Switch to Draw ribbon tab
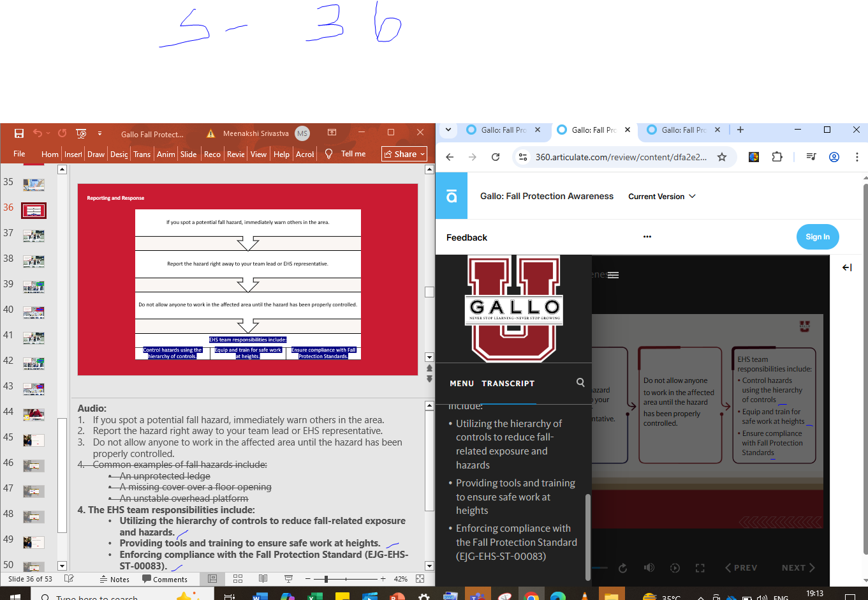The height and width of the screenshot is (600, 868). tap(96, 154)
